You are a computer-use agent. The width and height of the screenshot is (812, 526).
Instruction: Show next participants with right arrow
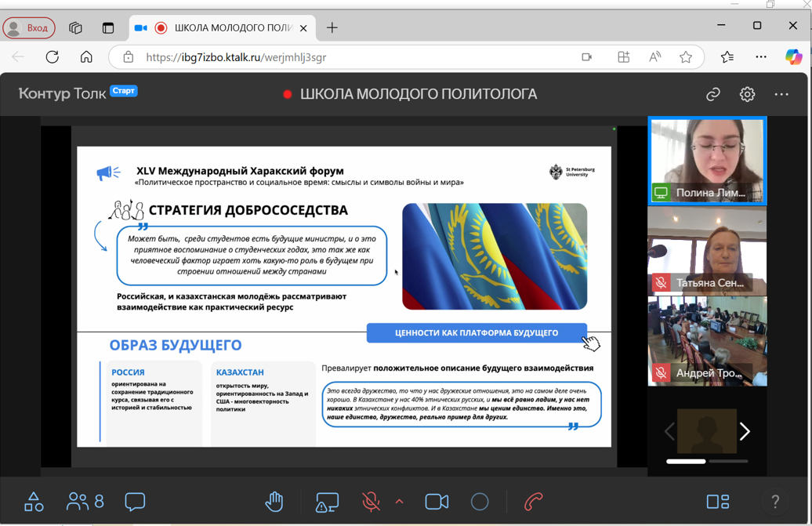coord(745,431)
